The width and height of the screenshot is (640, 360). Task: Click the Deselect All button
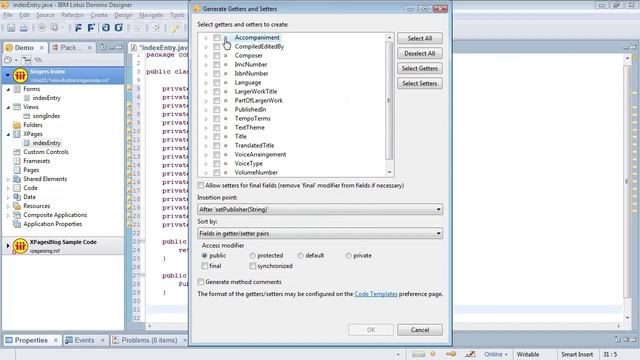click(x=420, y=53)
